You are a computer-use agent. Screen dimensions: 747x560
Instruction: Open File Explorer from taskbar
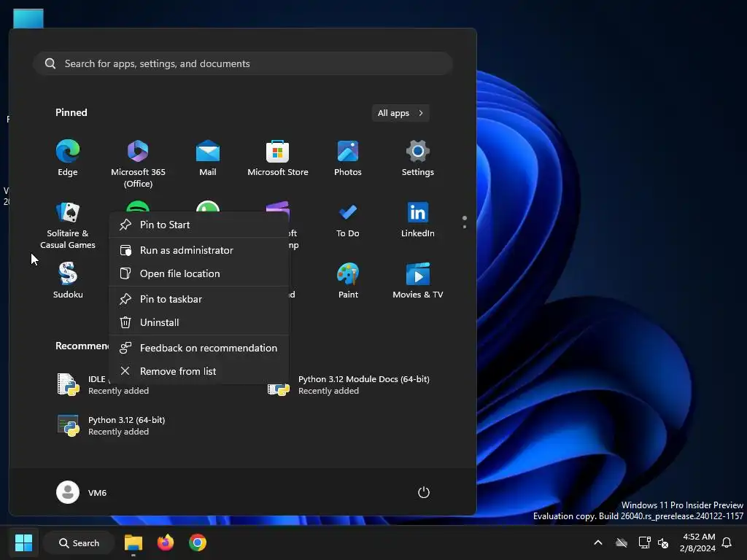coord(133,542)
